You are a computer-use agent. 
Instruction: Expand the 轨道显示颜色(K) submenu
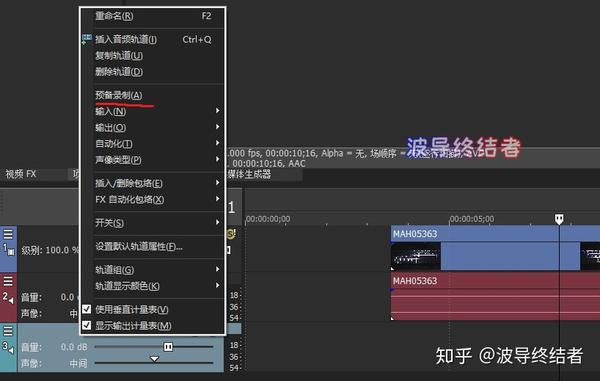click(x=153, y=286)
